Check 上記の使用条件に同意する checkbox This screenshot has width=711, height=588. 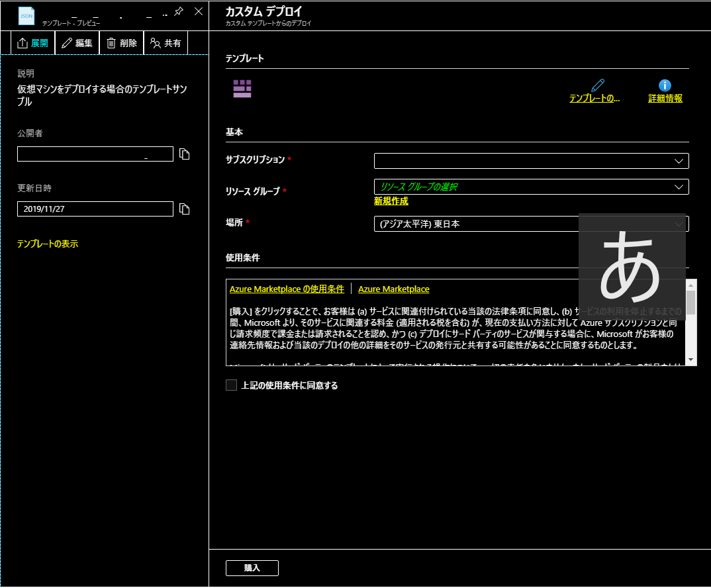(231, 385)
